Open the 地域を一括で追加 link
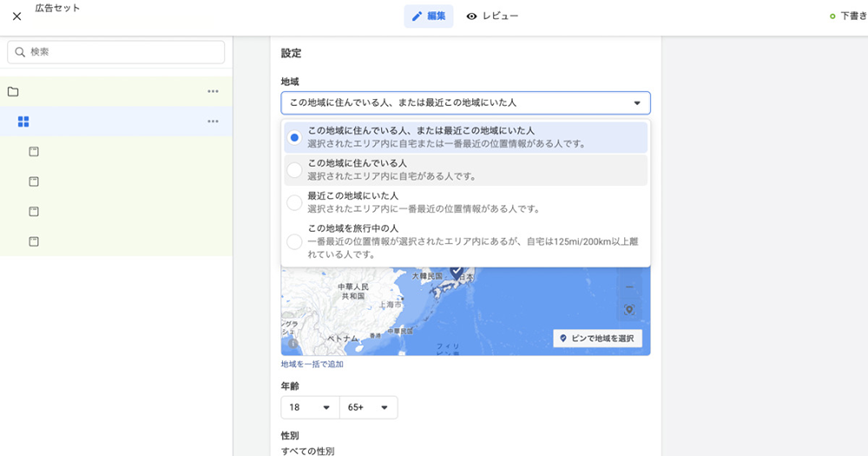Image resolution: width=868 pixels, height=456 pixels. [x=312, y=364]
